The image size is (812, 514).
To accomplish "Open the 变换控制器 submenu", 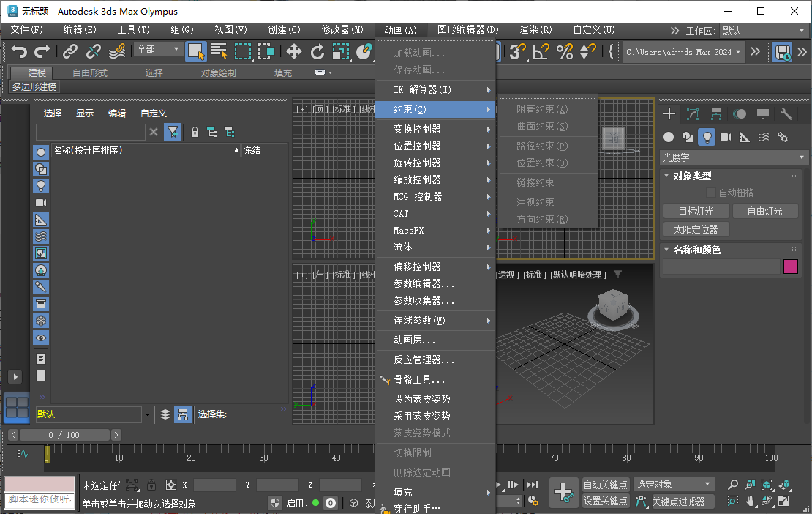I will tap(436, 129).
